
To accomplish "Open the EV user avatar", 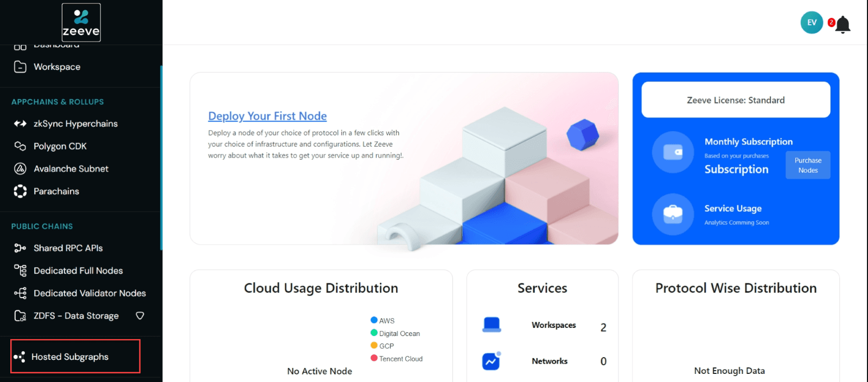I will [x=812, y=23].
